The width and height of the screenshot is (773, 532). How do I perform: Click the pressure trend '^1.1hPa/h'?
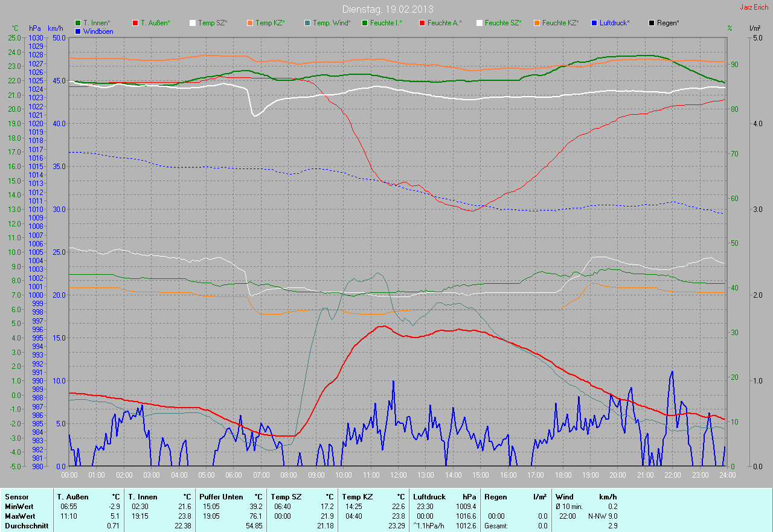(x=429, y=526)
